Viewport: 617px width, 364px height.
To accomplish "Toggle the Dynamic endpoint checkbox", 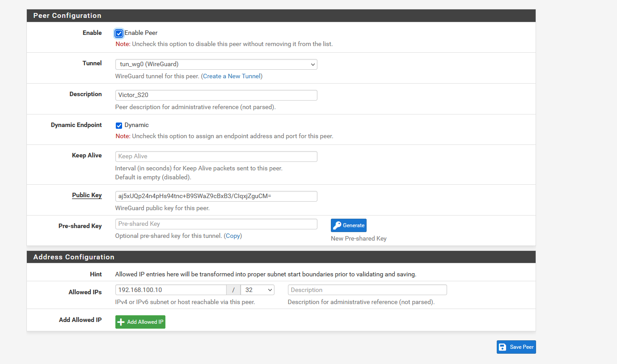I will [x=119, y=125].
